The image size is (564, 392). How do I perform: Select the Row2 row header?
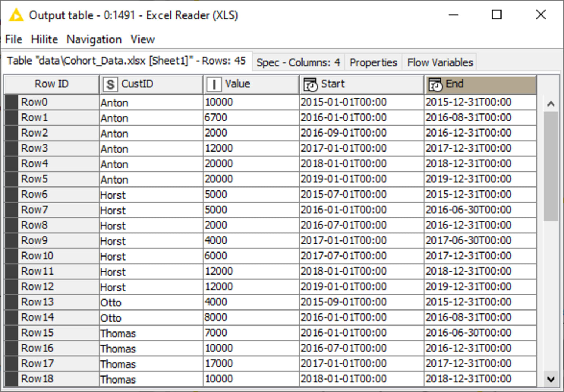[51, 133]
